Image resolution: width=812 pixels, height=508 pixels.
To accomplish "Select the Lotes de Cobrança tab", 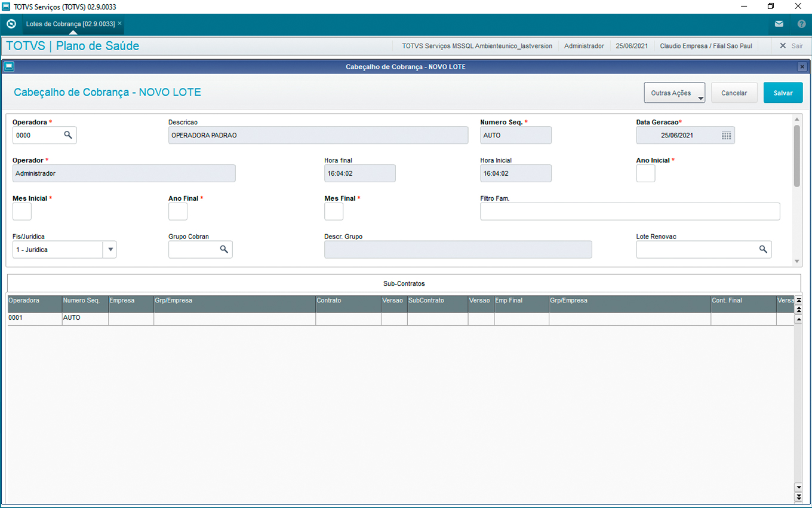I will click(70, 24).
